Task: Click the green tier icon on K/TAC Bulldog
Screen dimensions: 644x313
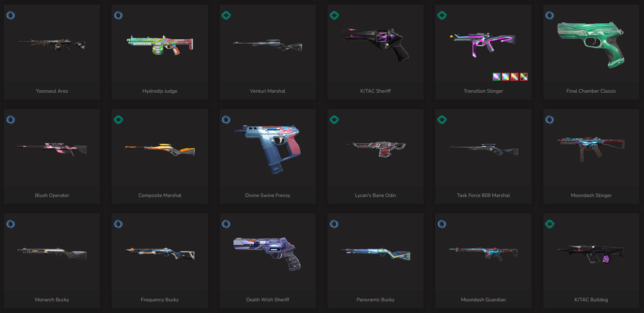Action: 549,224
